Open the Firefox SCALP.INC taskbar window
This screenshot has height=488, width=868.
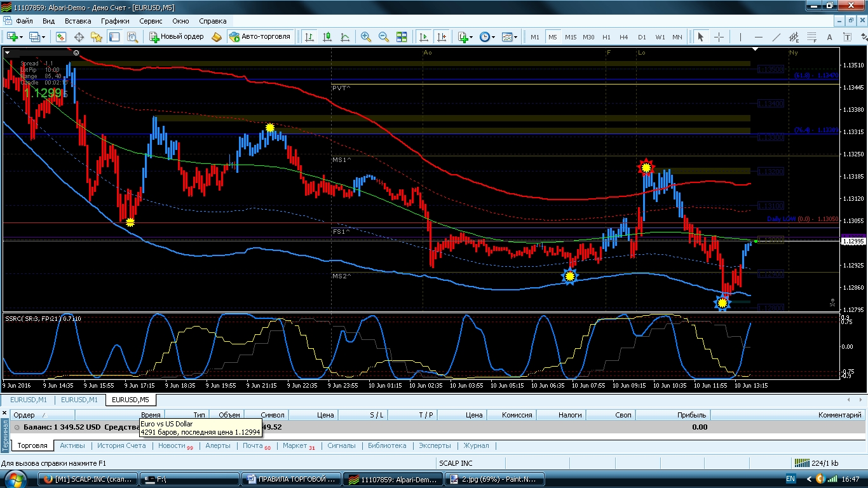coord(88,479)
